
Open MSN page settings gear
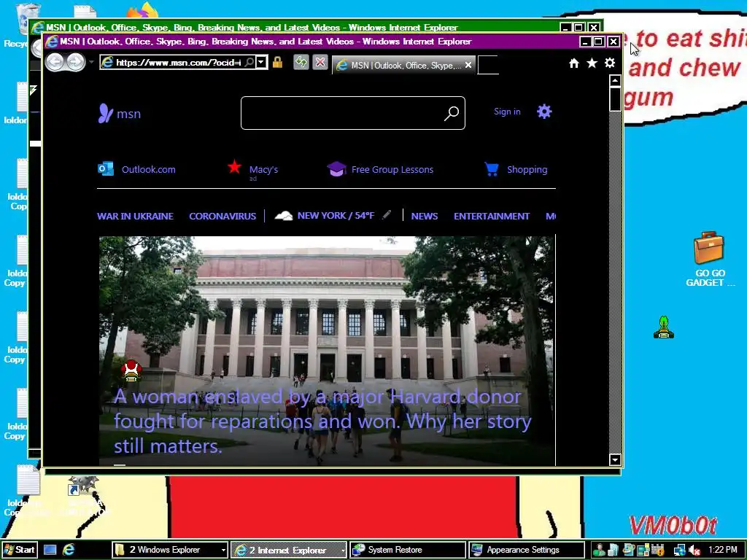[544, 112]
